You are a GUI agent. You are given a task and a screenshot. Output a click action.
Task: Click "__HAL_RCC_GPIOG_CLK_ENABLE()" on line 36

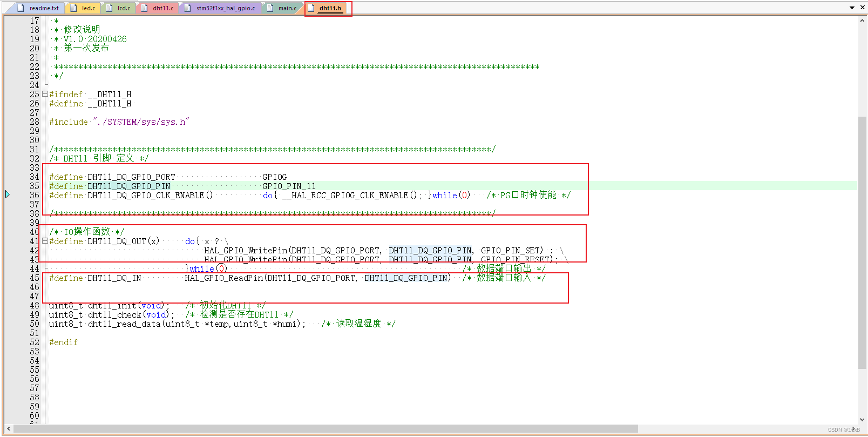point(349,196)
